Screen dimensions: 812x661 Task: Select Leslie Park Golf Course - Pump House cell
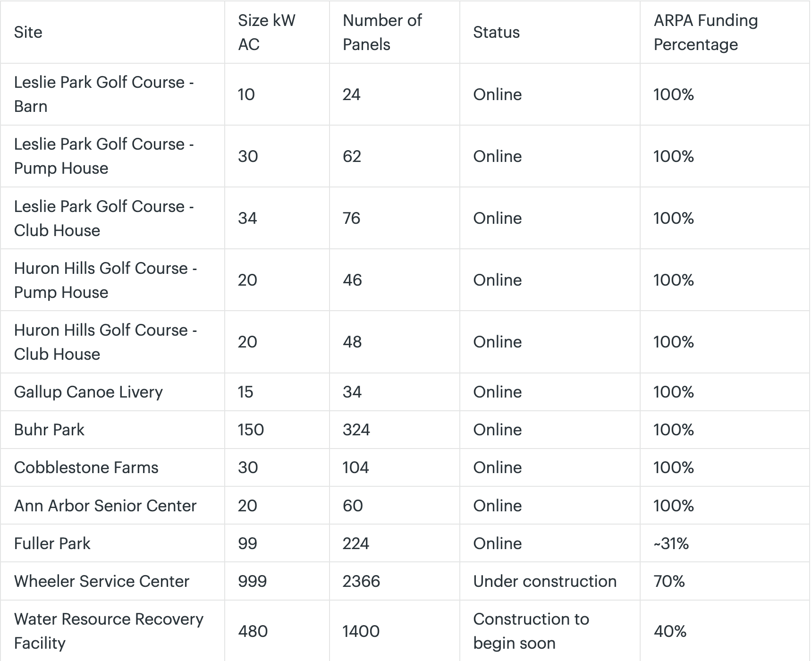(x=112, y=156)
